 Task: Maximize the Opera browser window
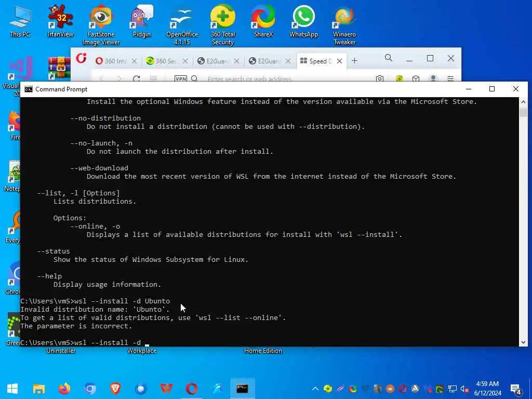pos(430,58)
